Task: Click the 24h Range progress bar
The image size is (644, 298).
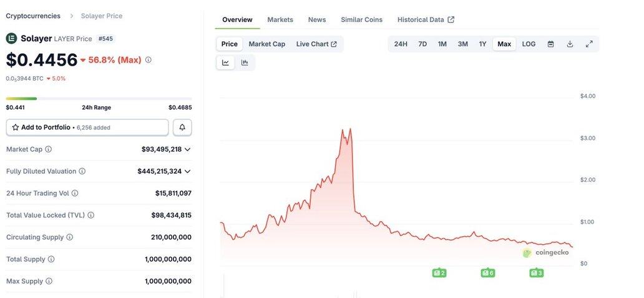Action: 99,99
